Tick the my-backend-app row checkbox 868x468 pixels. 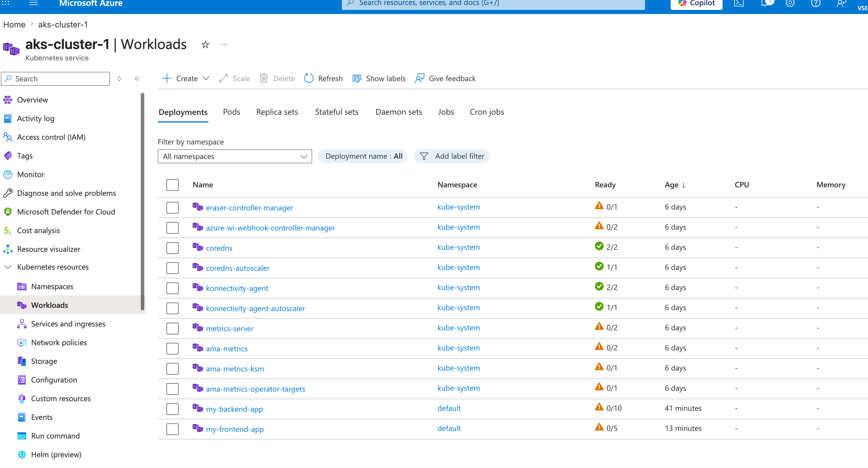click(173, 409)
